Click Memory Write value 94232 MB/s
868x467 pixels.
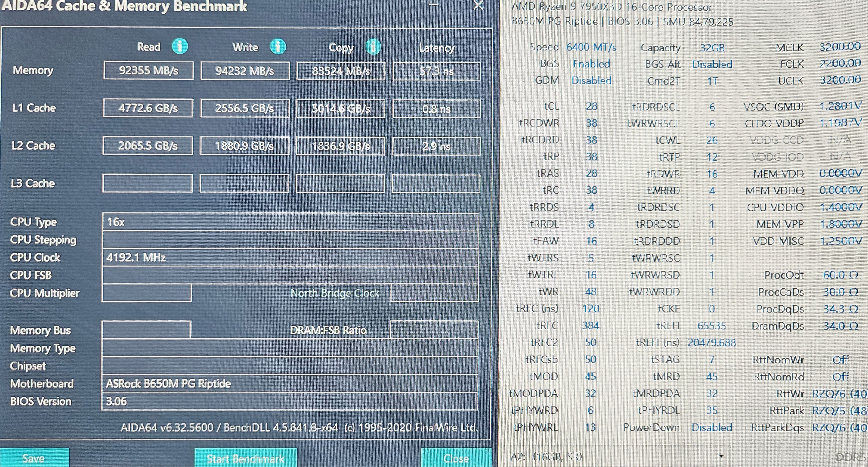click(245, 71)
